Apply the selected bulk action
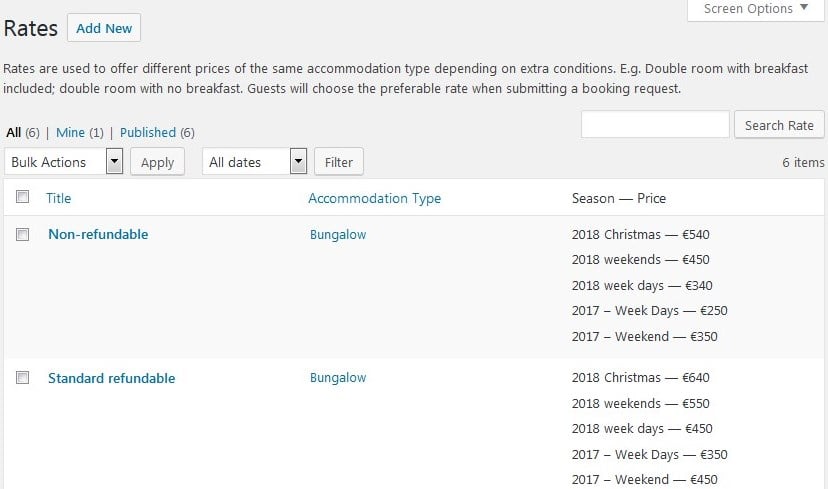The image size is (828, 489). [157, 162]
